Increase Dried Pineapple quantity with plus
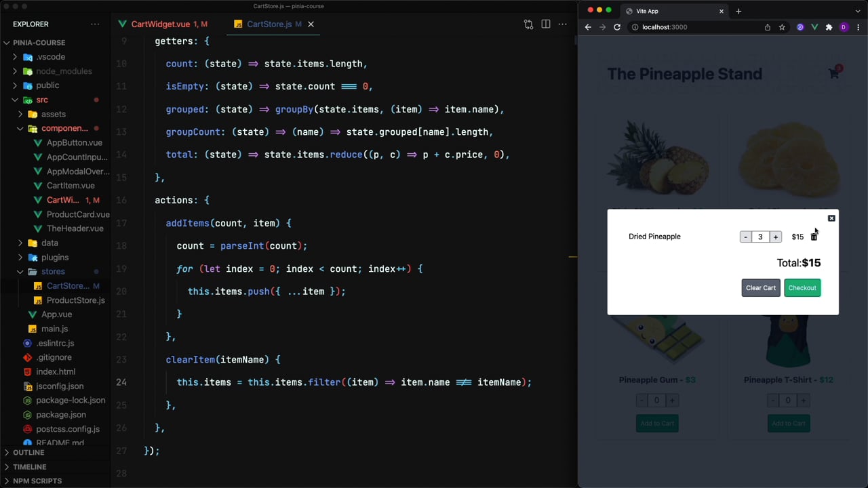 pyautogui.click(x=776, y=237)
